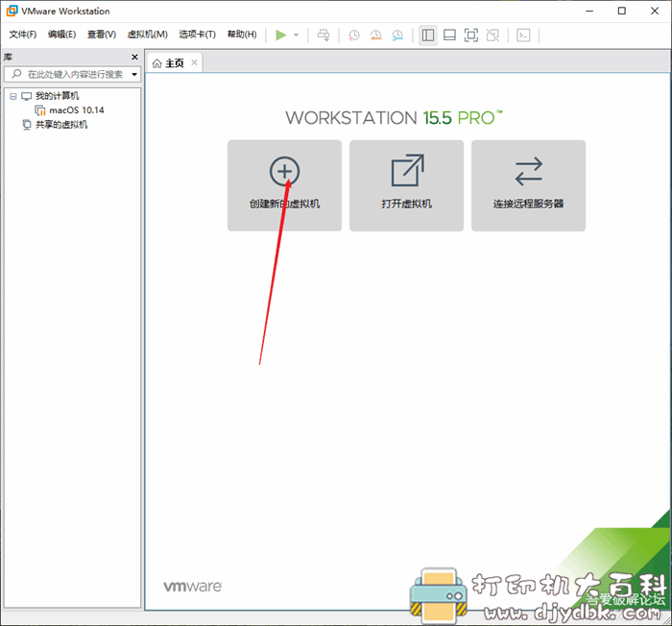
Task: Open the library search filter dropdown arrow
Action: (x=134, y=74)
